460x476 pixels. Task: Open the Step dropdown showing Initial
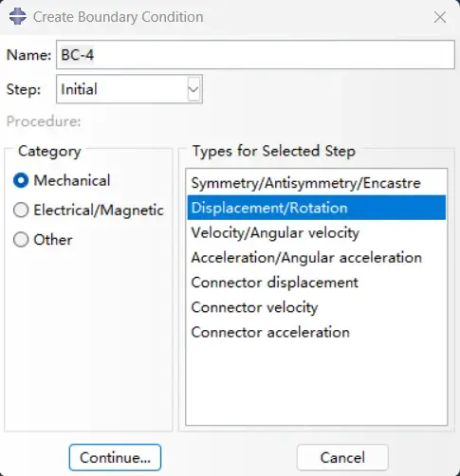pos(129,89)
